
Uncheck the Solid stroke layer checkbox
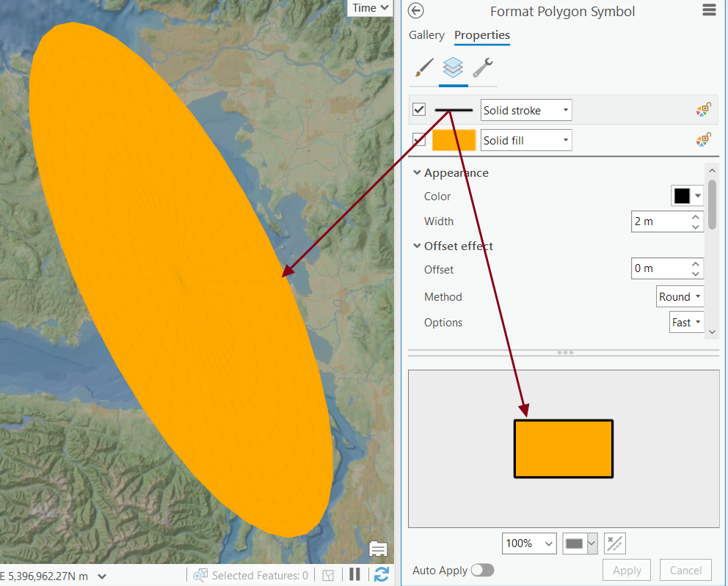419,109
